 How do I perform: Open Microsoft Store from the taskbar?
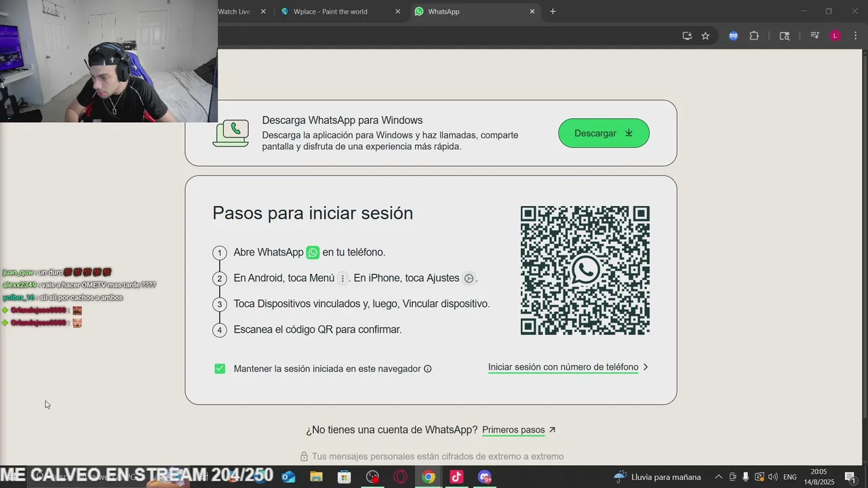[x=344, y=476]
